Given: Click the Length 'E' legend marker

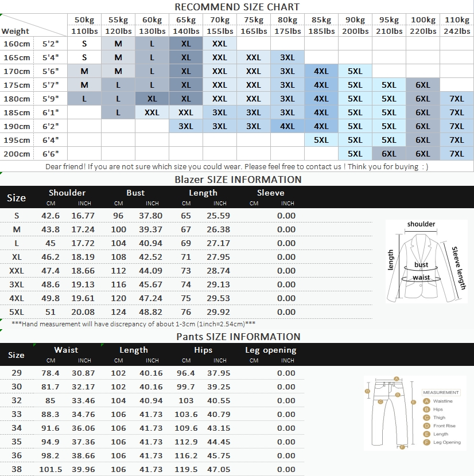Looking at the screenshot, I should click(426, 434).
